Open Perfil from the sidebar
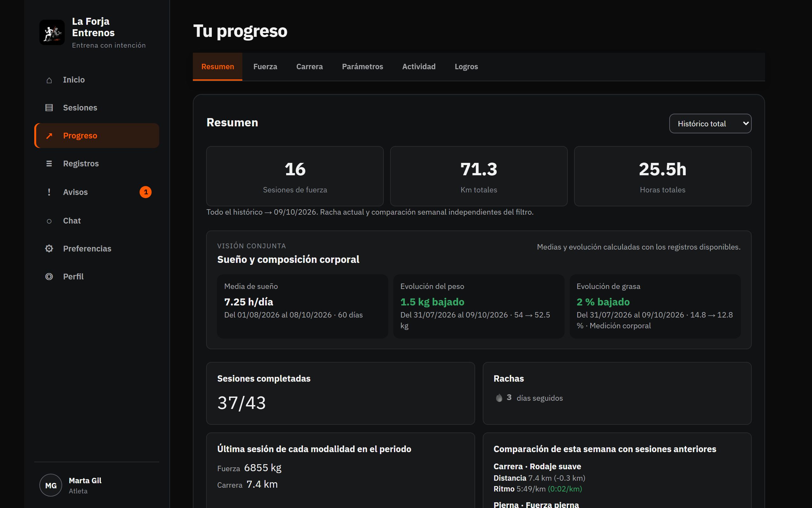 pyautogui.click(x=97, y=277)
